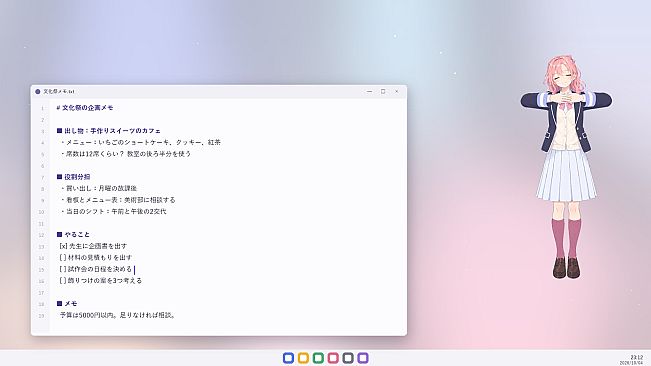
Task: Click the pink-haired desktop mascot character
Action: pos(566,167)
